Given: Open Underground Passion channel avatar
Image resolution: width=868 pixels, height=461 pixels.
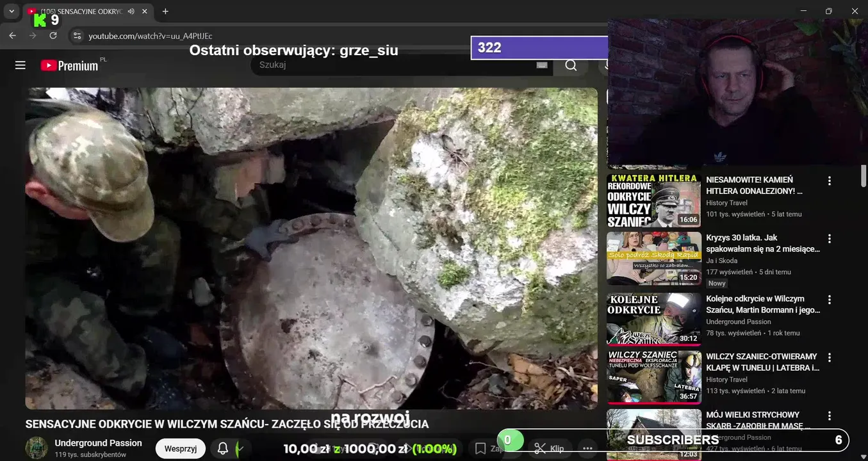Looking at the screenshot, I should pyautogui.click(x=37, y=448).
